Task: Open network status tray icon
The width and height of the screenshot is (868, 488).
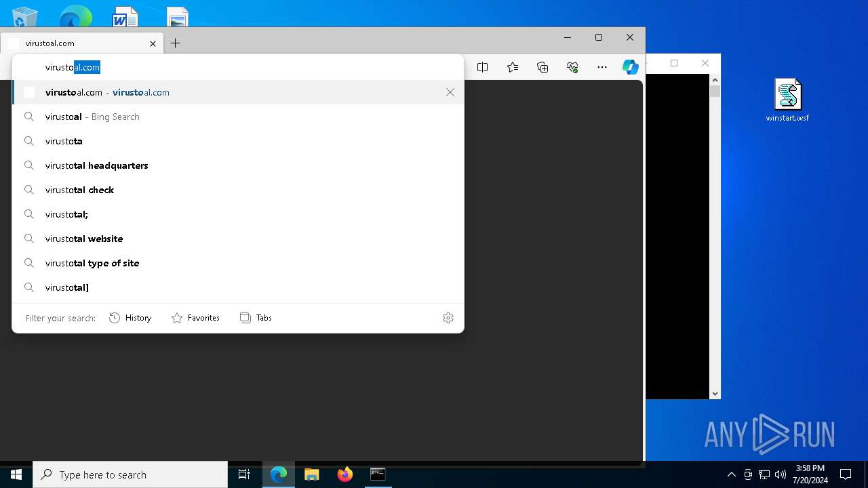Action: [x=764, y=474]
